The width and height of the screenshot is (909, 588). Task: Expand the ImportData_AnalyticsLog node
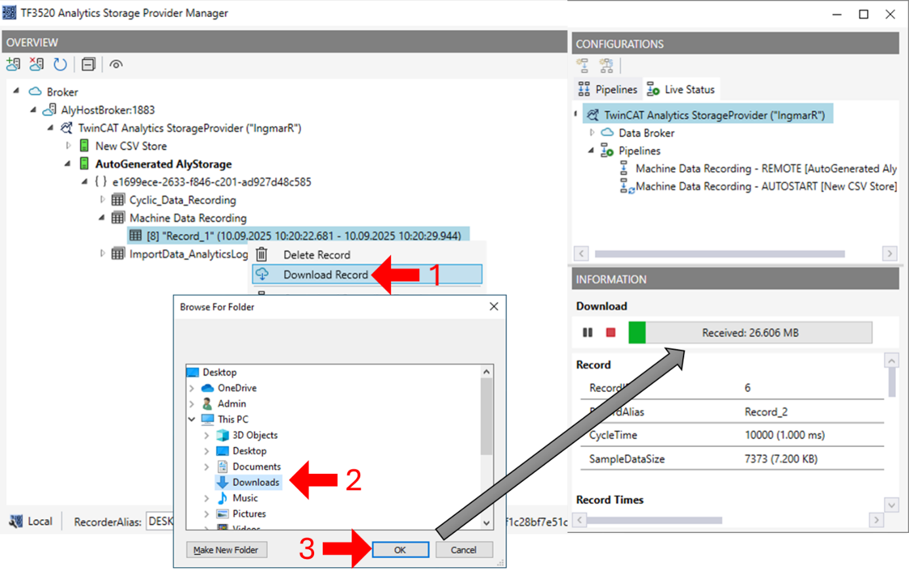coord(102,253)
